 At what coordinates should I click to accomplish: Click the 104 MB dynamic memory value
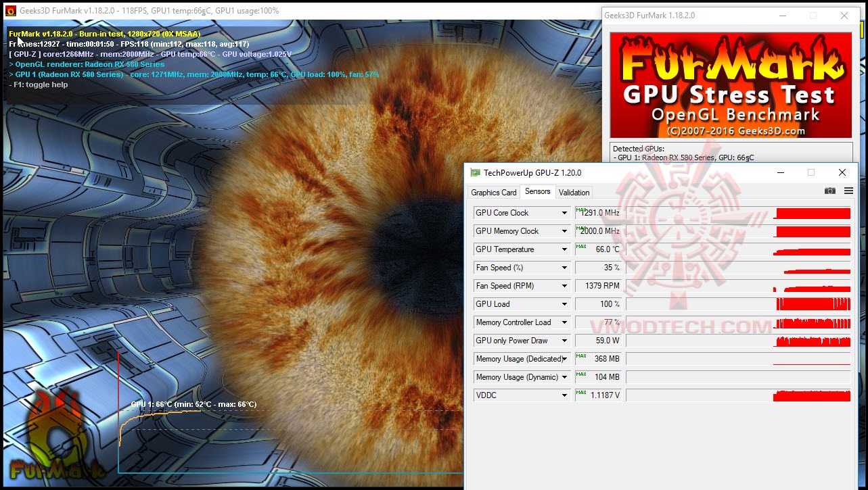tap(598, 377)
